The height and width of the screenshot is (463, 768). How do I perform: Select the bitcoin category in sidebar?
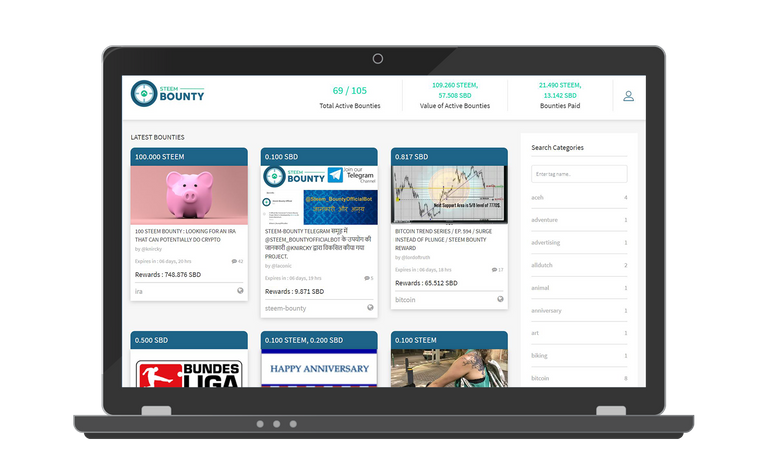click(x=579, y=378)
